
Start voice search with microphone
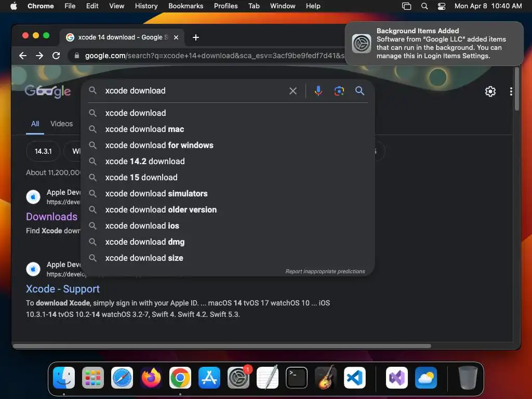tap(318, 91)
